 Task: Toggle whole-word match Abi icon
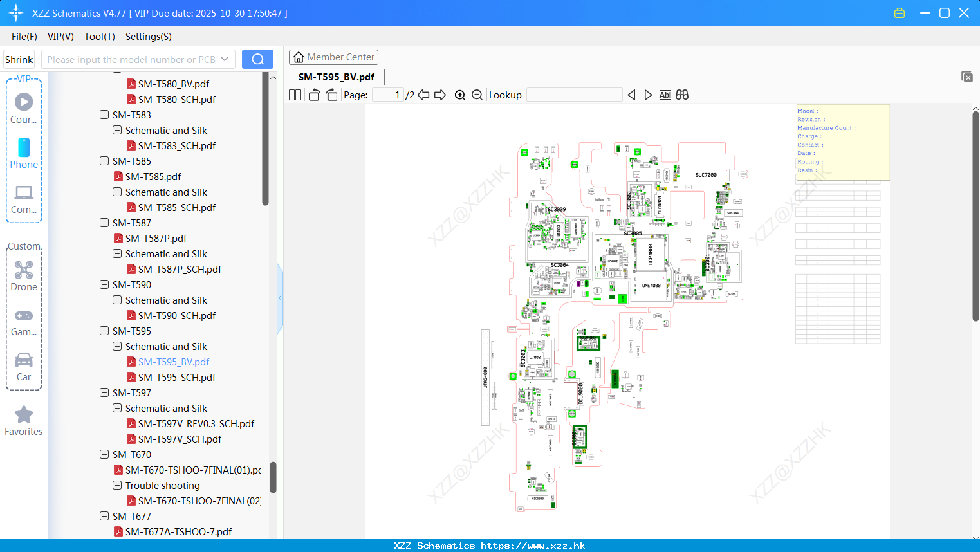pos(665,95)
